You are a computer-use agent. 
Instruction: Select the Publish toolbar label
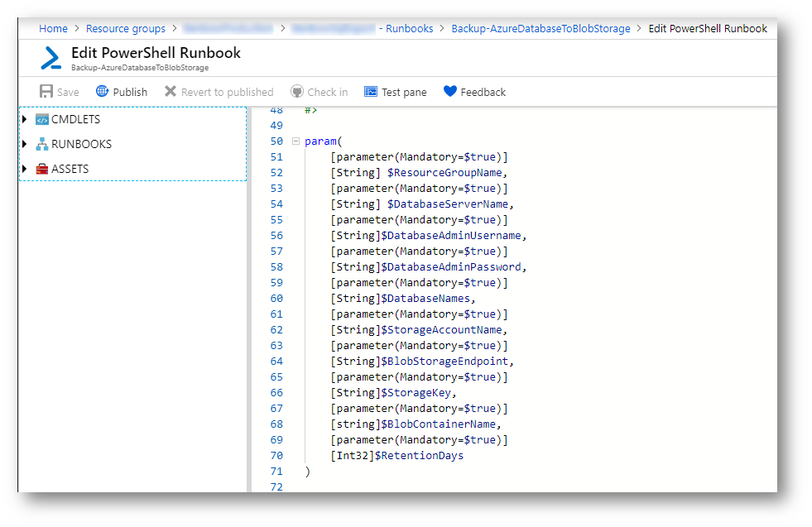point(130,92)
